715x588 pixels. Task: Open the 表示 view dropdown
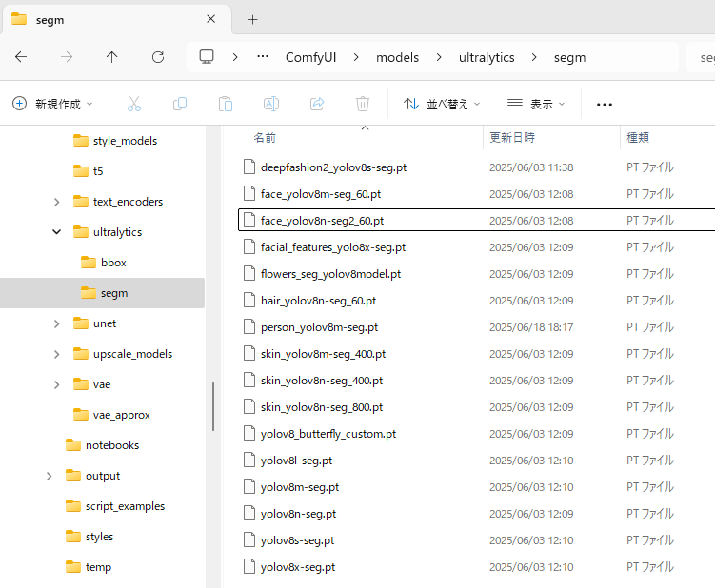point(536,104)
